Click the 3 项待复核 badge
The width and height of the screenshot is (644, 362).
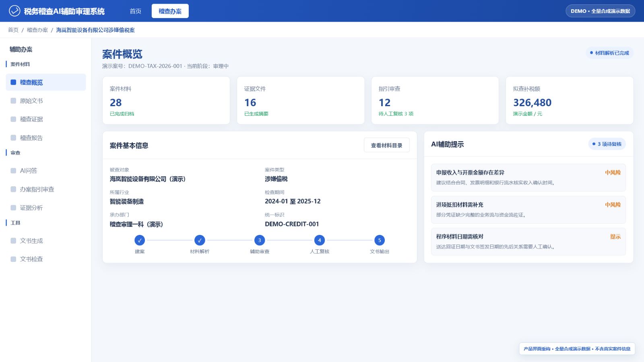(607, 144)
